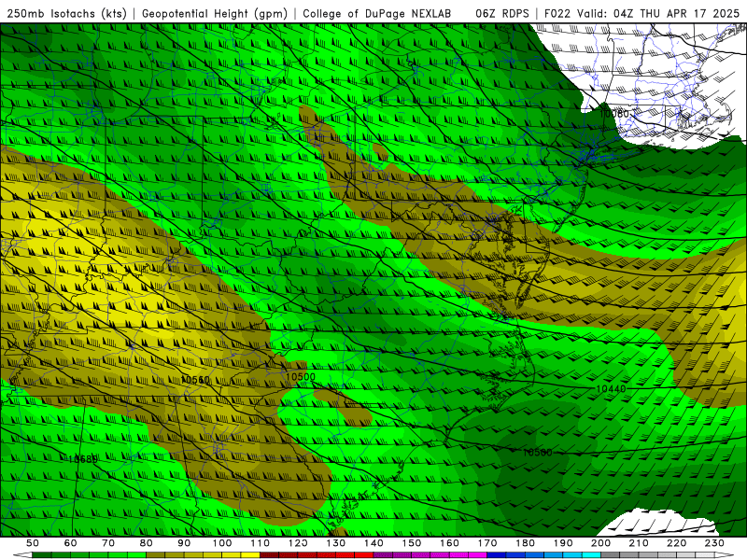747x560 pixels.
Task: Click the 10560 height contour label
Action: point(195,380)
